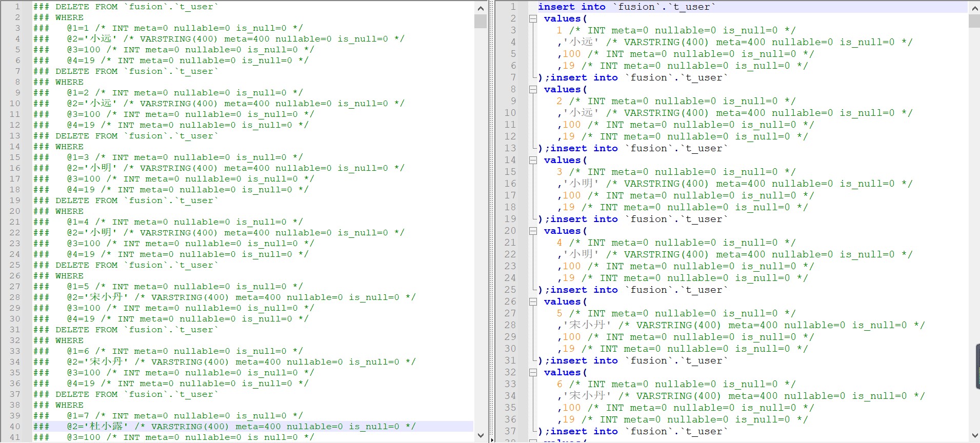Click the left pane scrollbar up arrow
Image resolution: width=980 pixels, height=443 pixels.
point(481,8)
